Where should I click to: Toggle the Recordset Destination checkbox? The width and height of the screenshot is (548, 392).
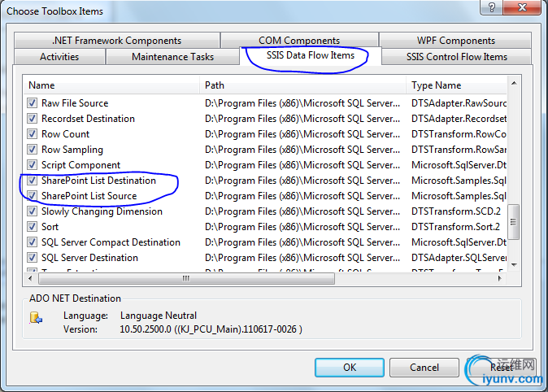coord(33,119)
